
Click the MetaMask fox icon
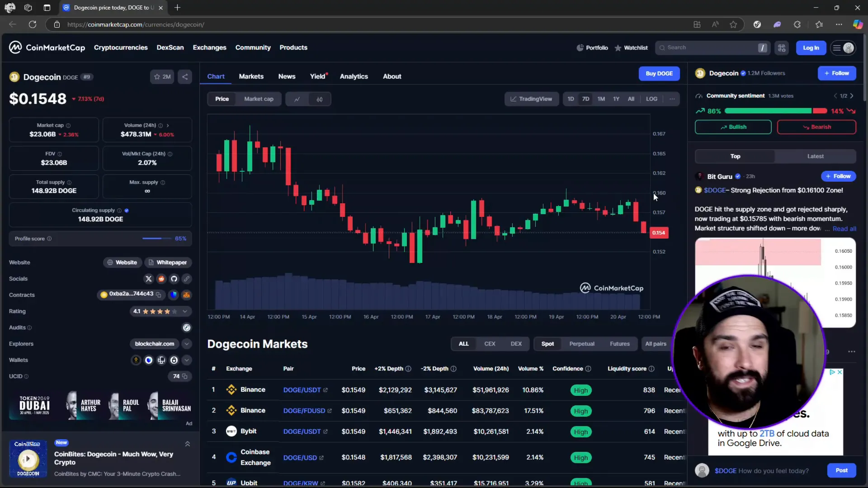pos(186,295)
